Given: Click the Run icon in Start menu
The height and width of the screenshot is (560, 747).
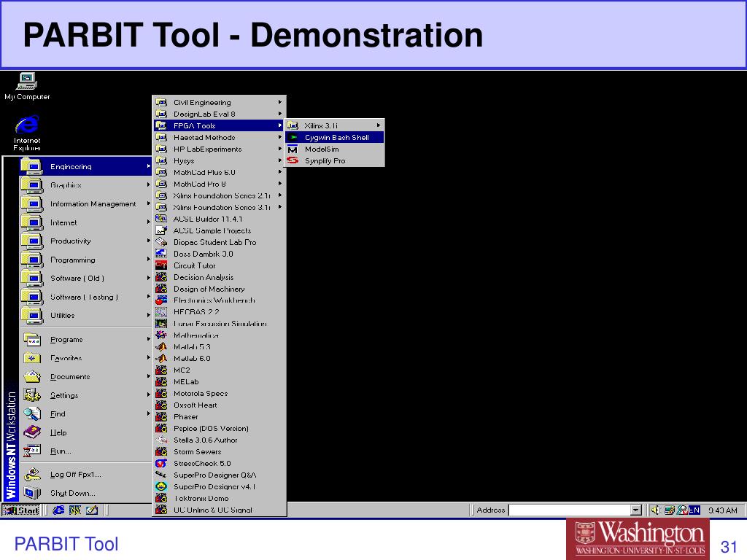Looking at the screenshot, I should (32, 451).
